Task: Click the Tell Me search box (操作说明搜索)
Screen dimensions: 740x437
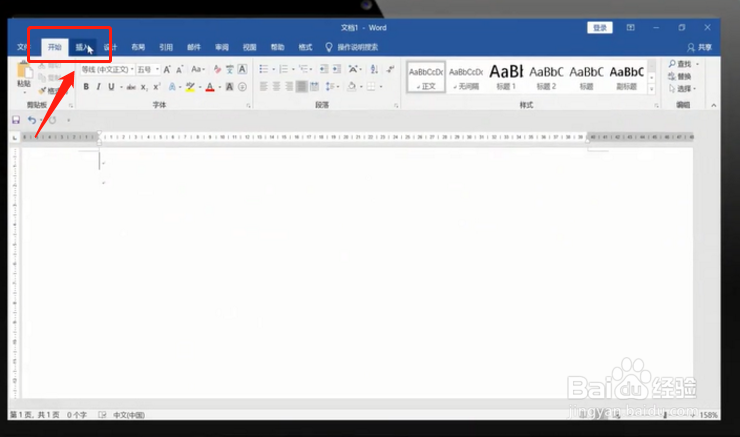Action: pyautogui.click(x=352, y=47)
